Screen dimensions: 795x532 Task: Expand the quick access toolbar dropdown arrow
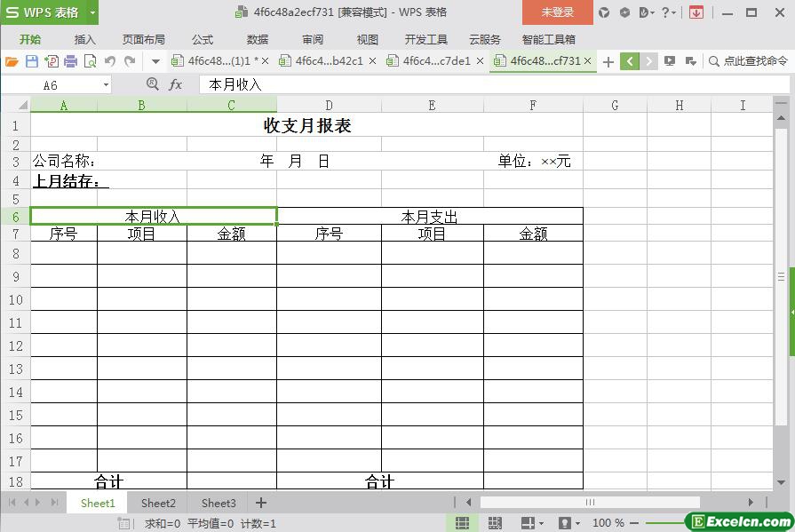[155, 62]
